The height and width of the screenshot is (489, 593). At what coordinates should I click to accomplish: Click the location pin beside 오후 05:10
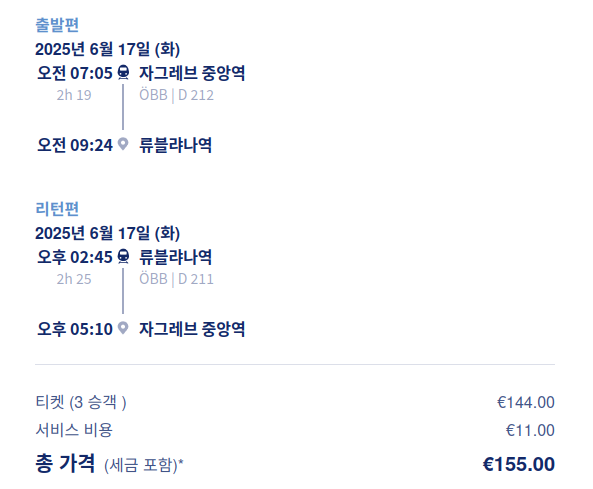123,328
